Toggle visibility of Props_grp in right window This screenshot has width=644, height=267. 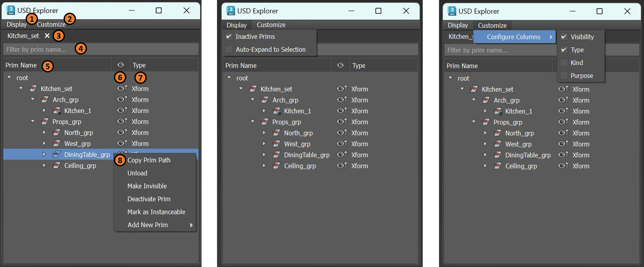point(563,122)
